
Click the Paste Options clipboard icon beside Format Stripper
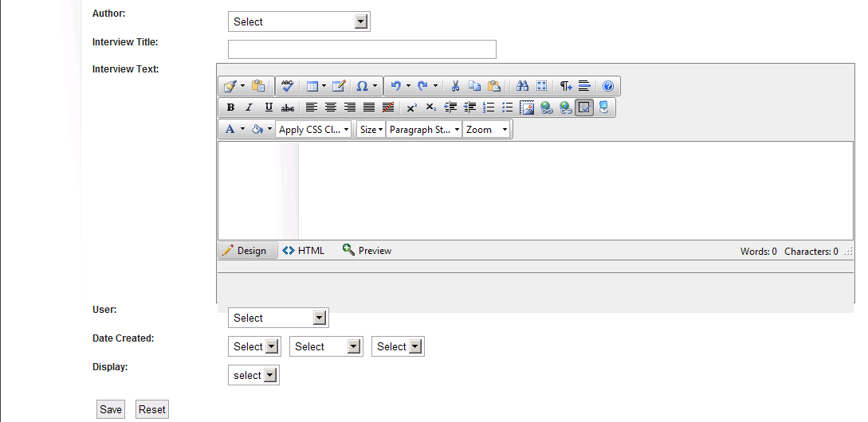(x=258, y=86)
